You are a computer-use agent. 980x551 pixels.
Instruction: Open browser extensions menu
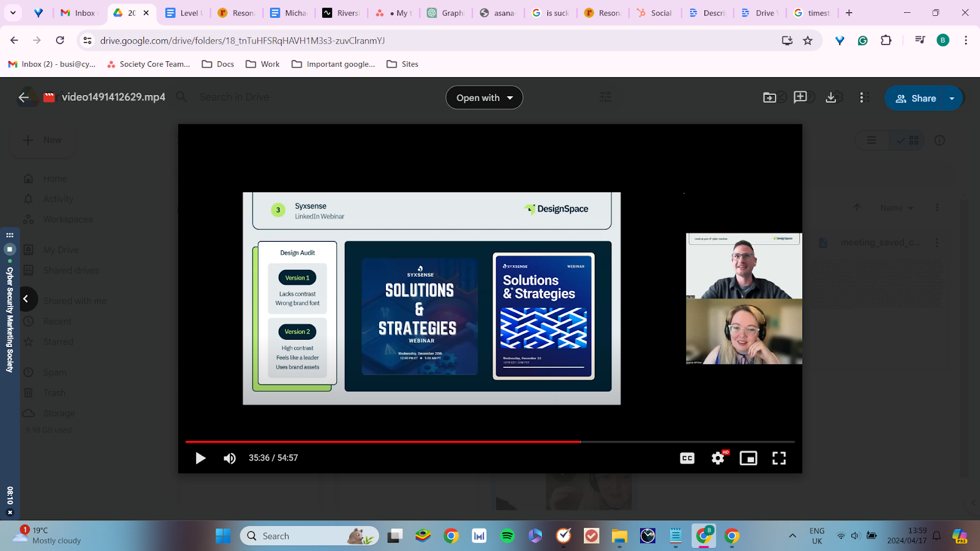tap(886, 40)
